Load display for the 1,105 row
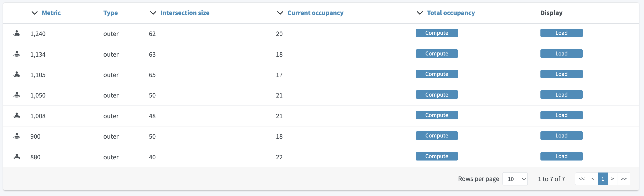 pos(561,74)
